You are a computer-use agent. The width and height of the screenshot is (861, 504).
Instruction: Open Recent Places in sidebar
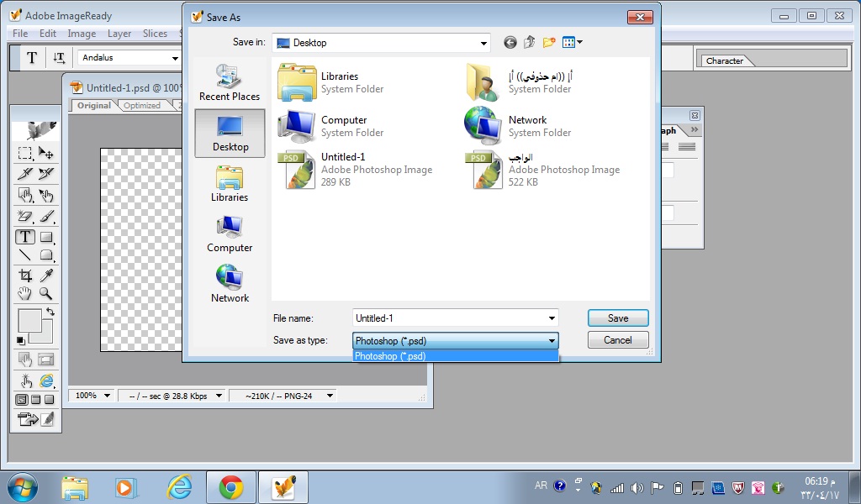point(229,82)
